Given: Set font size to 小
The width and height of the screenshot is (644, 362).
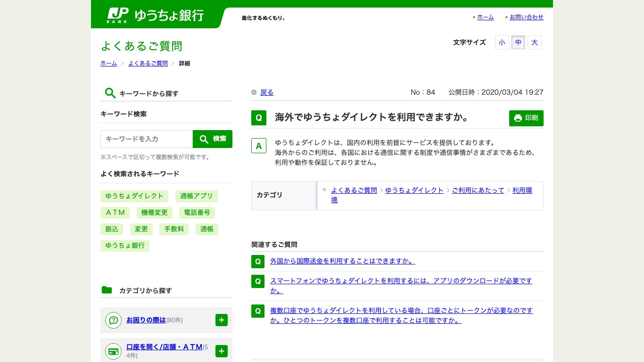Looking at the screenshot, I should coord(502,42).
